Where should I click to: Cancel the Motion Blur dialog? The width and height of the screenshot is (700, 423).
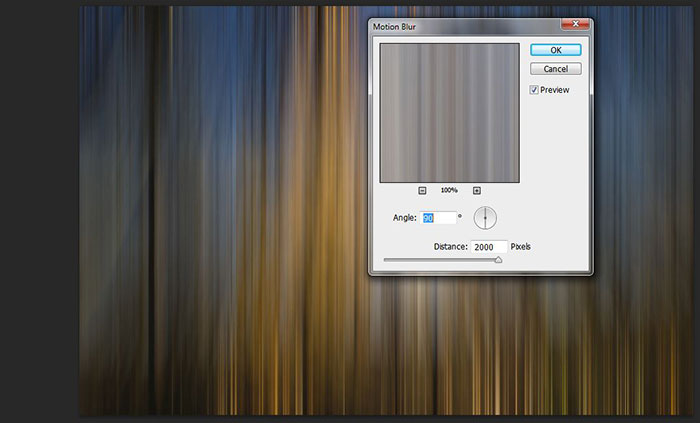coord(556,69)
